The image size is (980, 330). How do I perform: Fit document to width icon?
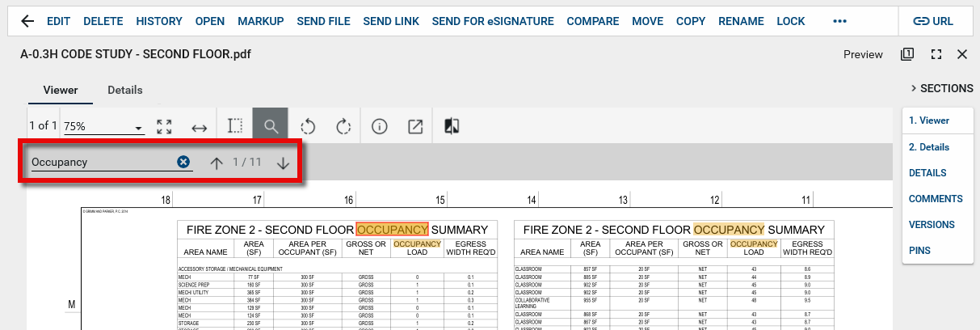click(x=200, y=127)
